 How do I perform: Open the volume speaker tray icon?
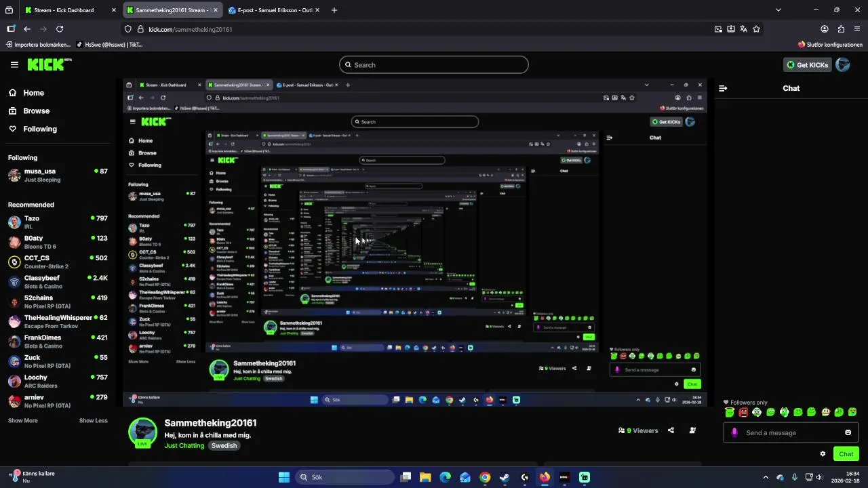tap(819, 477)
